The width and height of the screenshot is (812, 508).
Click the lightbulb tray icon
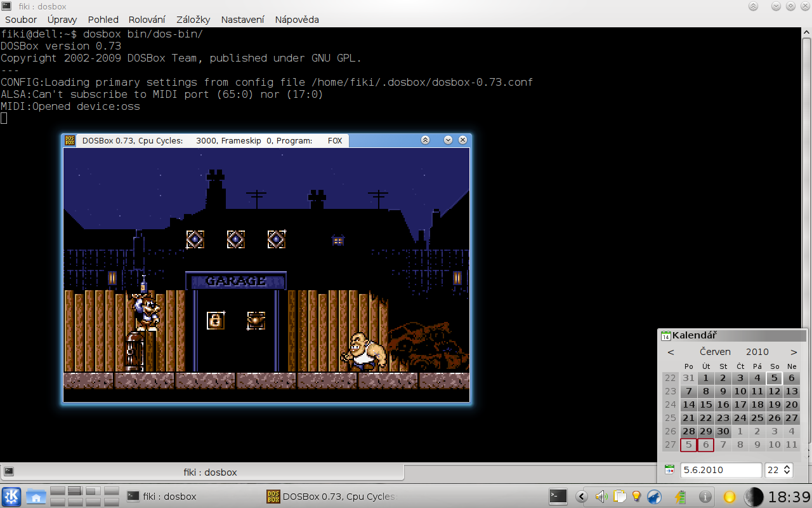pos(636,497)
